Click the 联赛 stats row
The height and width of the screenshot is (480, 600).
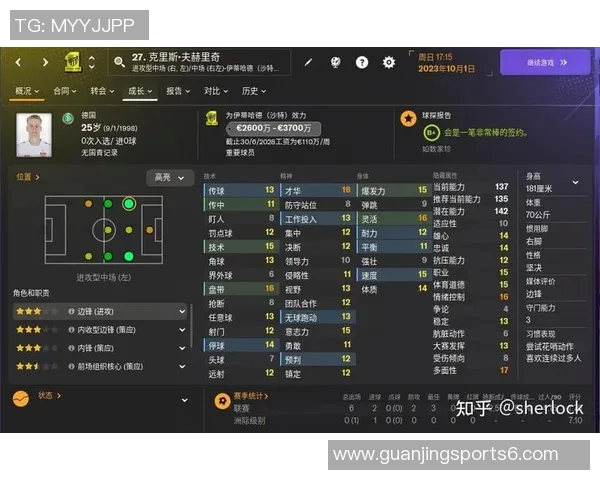click(408, 408)
